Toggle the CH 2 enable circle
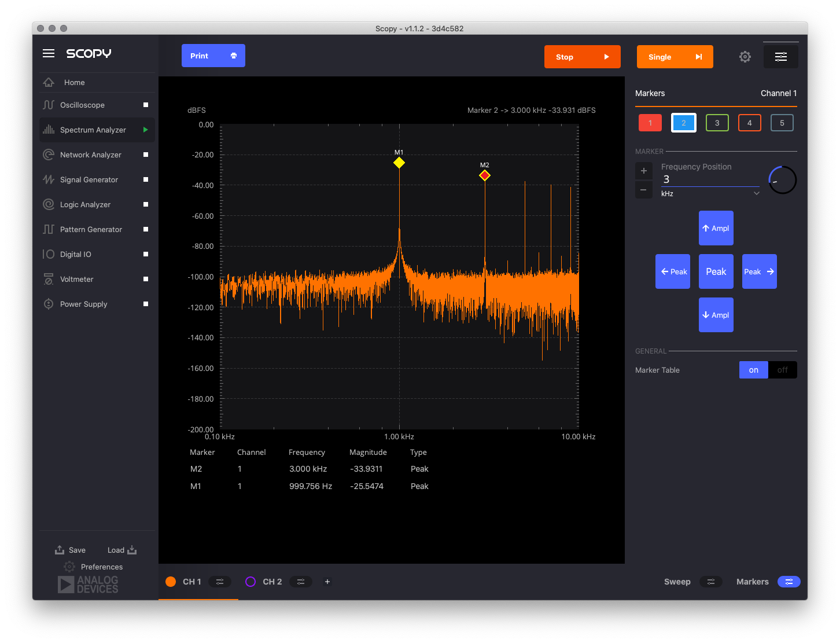The height and width of the screenshot is (643, 840). [250, 582]
